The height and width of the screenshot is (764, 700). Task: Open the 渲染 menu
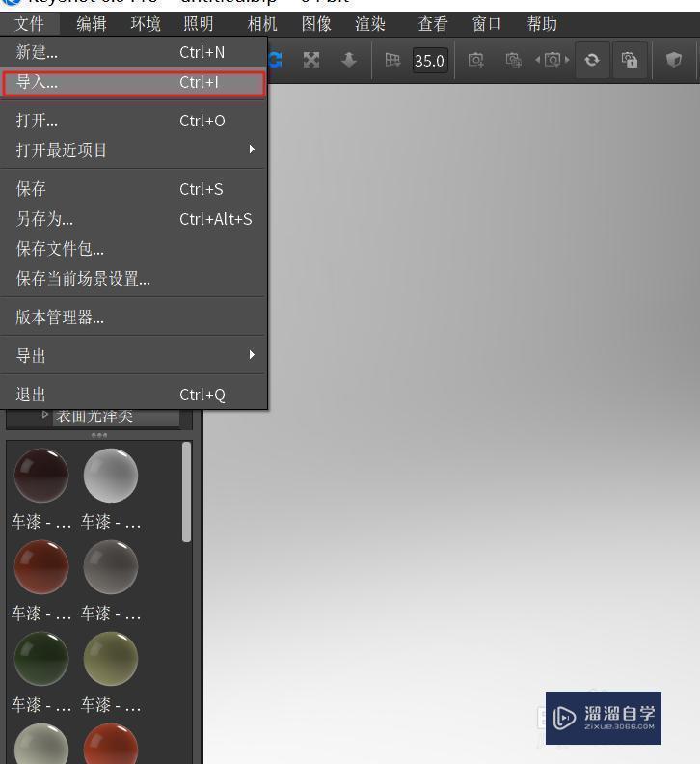(369, 24)
